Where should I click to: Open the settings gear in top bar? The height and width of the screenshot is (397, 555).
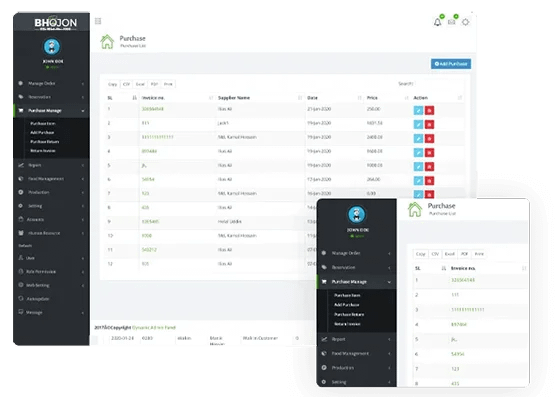pyautogui.click(x=465, y=22)
